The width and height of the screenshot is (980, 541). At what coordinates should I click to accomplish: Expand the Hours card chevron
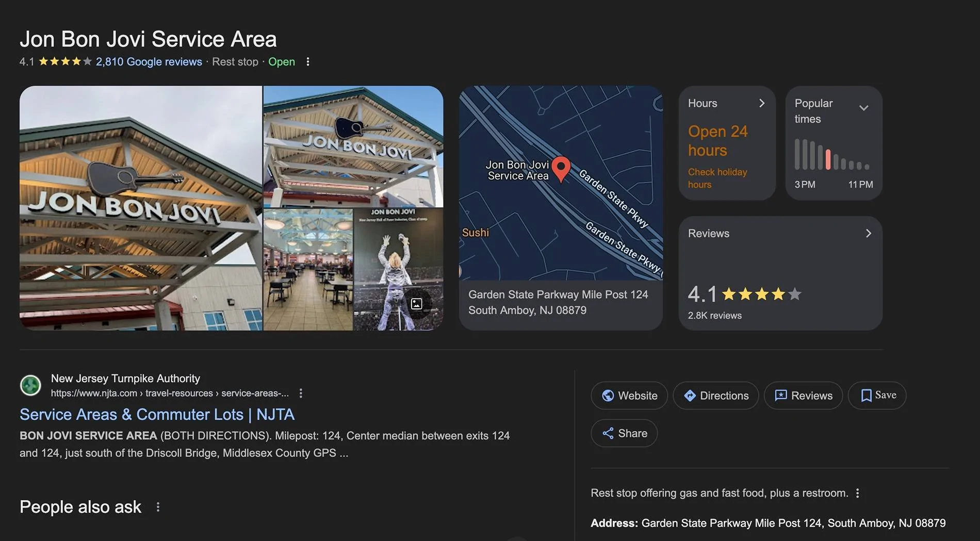point(761,103)
